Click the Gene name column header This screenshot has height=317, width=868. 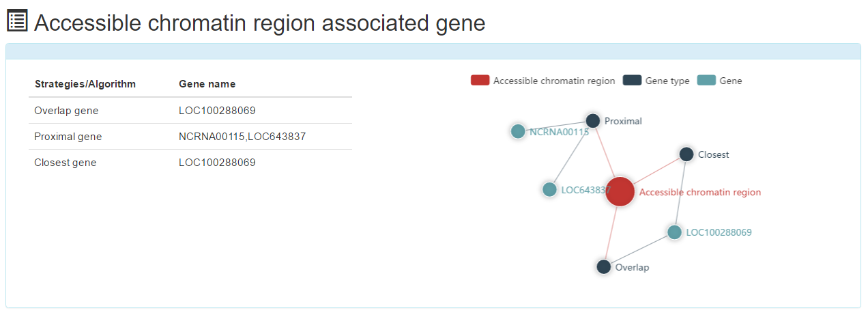tap(207, 84)
